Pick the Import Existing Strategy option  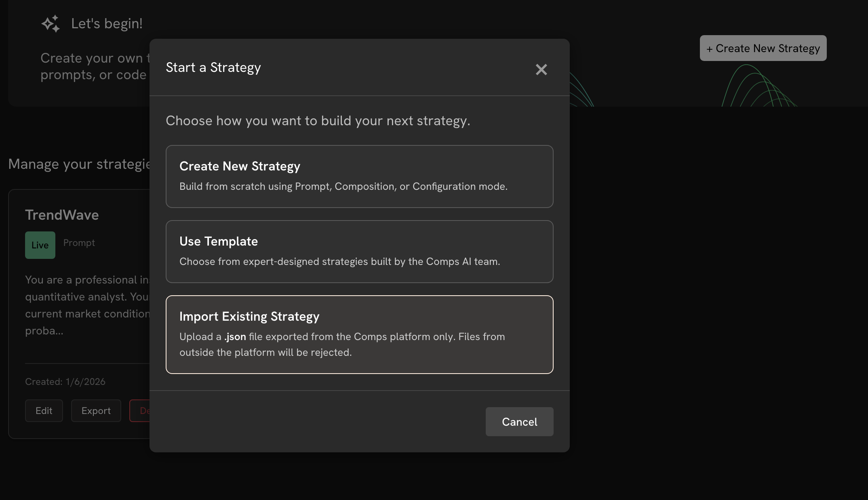(x=359, y=334)
